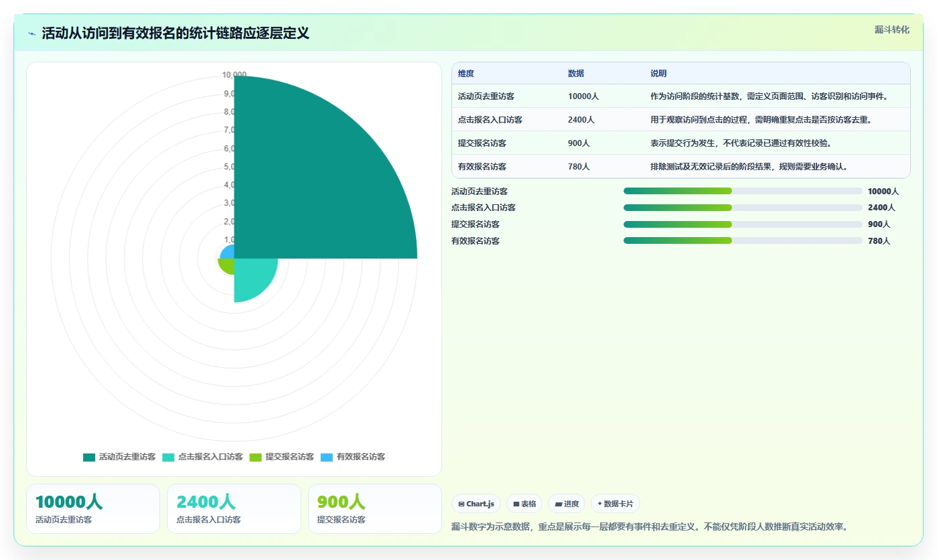Click the 提交报名访客 label in progress list
This screenshot has width=937, height=560.
click(476, 224)
